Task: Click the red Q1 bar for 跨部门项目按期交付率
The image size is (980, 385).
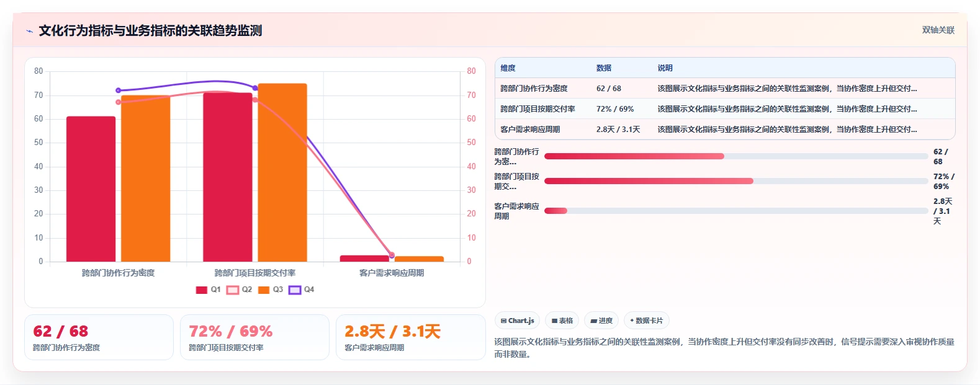Action: (228, 177)
